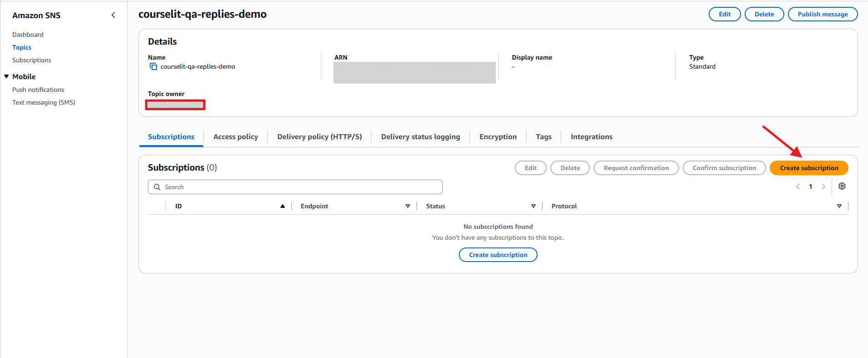
Task: Collapse the Mobile section in sidebar
Action: click(6, 76)
